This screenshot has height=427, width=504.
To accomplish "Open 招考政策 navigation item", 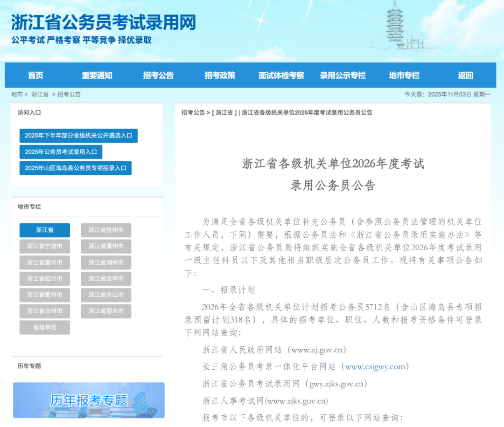I will (220, 76).
